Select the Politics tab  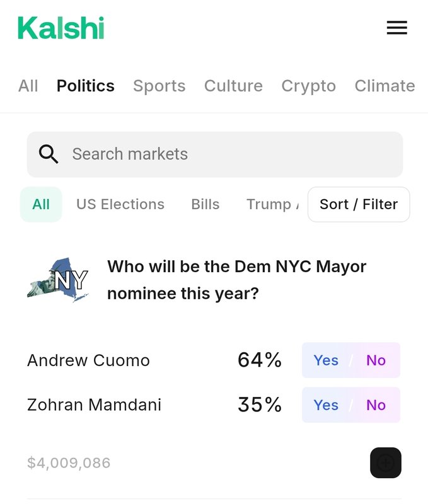[86, 86]
